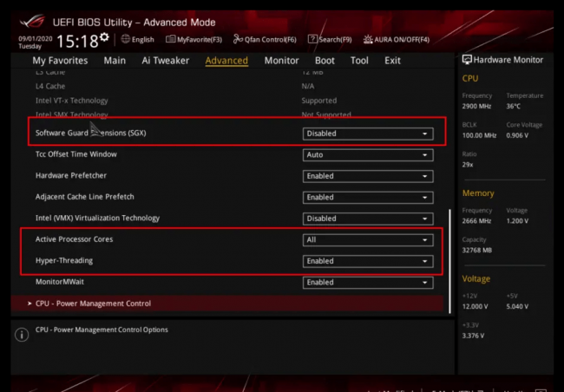The width and height of the screenshot is (564, 392).
Task: Click the 09/01/2020 date text
Action: click(36, 38)
